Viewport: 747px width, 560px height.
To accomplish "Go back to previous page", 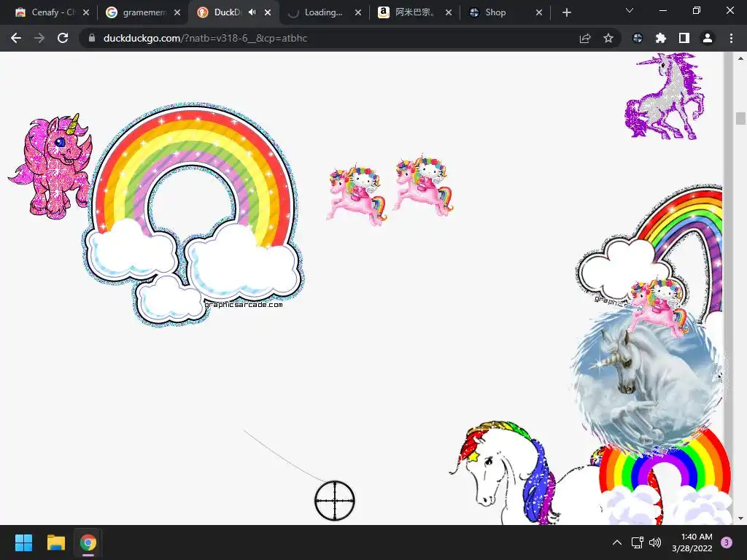I will click(x=16, y=38).
